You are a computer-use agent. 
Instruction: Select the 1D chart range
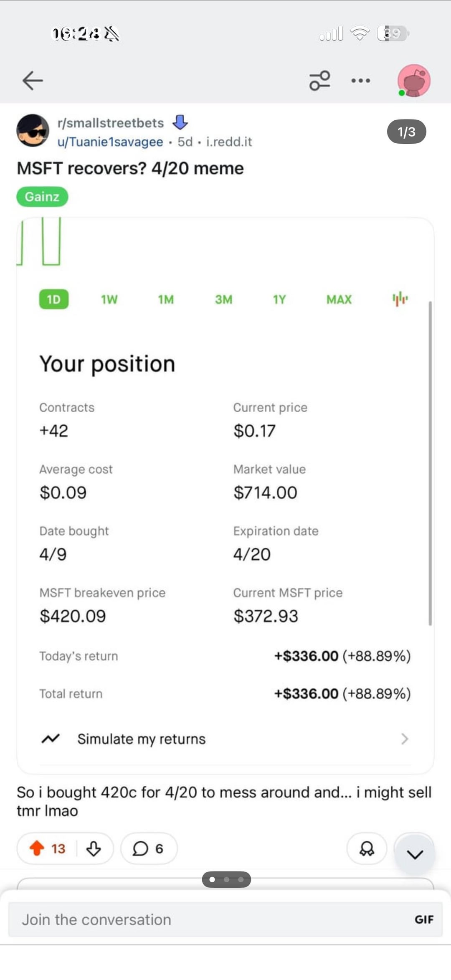pyautogui.click(x=54, y=299)
